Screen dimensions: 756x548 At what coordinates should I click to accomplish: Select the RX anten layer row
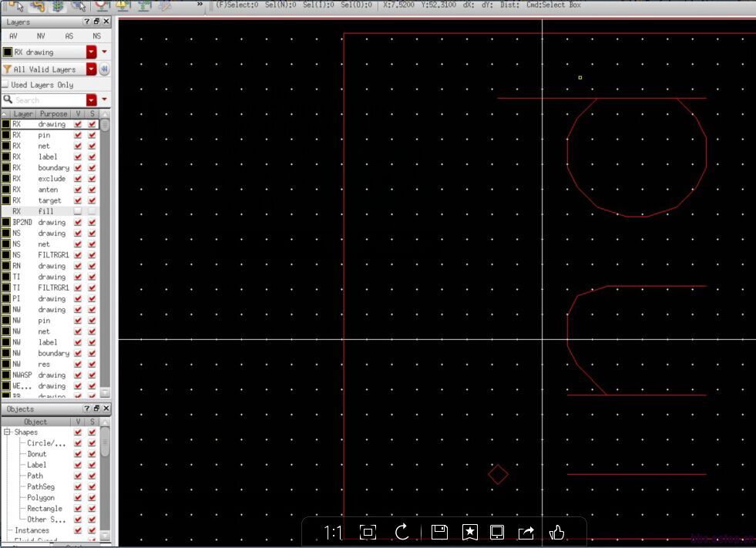(x=50, y=190)
